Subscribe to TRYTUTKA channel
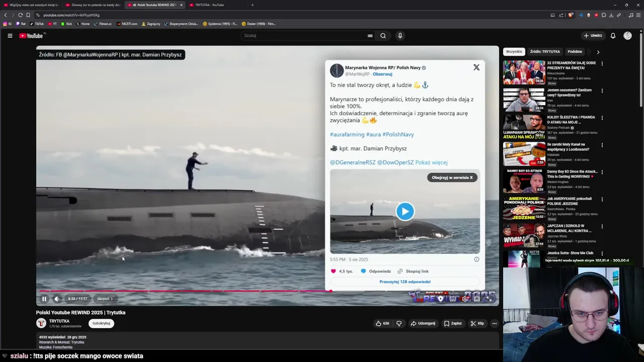 [101, 323]
